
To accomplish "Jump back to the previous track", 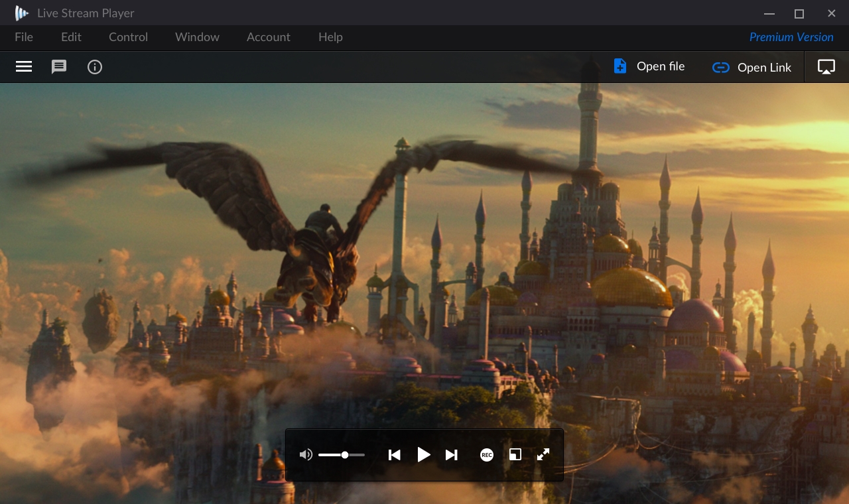I will 394,455.
